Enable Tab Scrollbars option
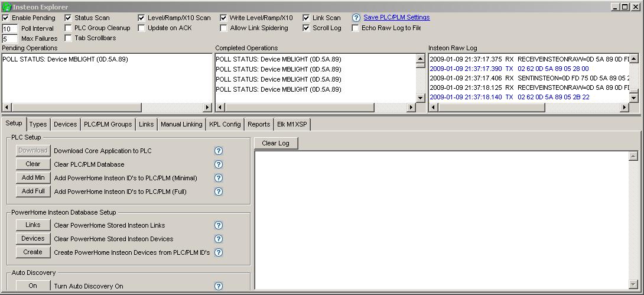Viewport: 644px width, 295px height. click(x=68, y=38)
